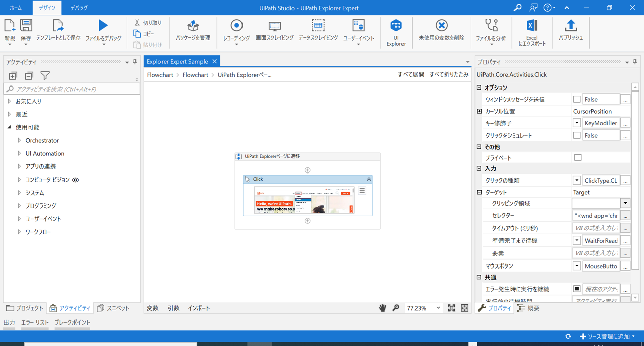Switch to the ホーム ribbon tab

[16, 8]
